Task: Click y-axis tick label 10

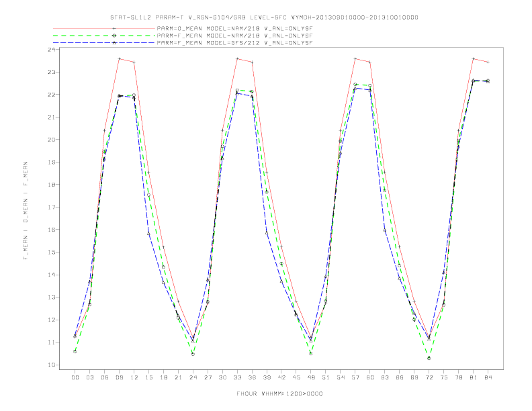Action: pos(52,365)
